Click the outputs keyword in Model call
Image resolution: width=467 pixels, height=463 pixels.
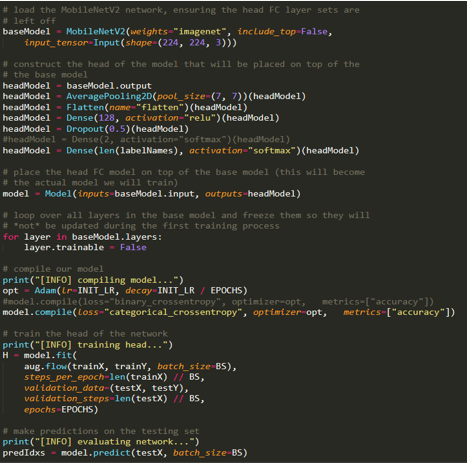click(x=224, y=194)
